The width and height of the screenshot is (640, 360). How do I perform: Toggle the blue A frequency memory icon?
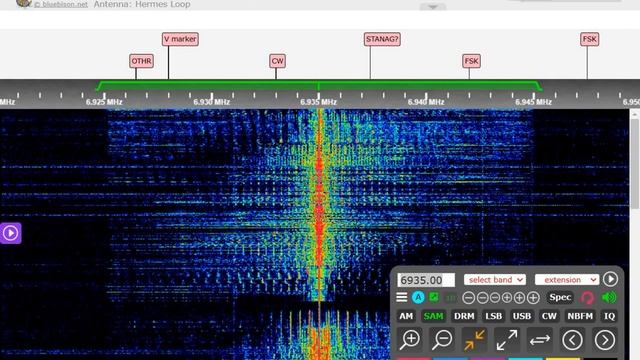(x=418, y=298)
